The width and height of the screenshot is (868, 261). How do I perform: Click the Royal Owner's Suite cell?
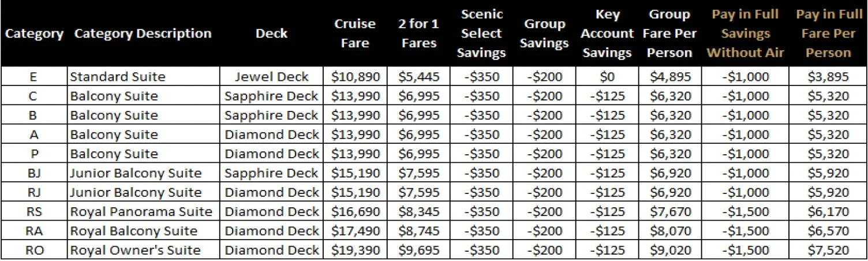click(x=143, y=251)
